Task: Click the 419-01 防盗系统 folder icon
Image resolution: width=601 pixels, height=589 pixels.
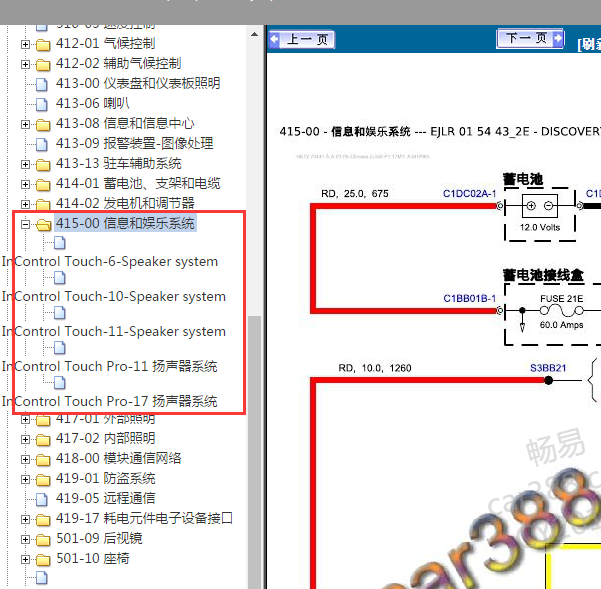Action: click(43, 480)
